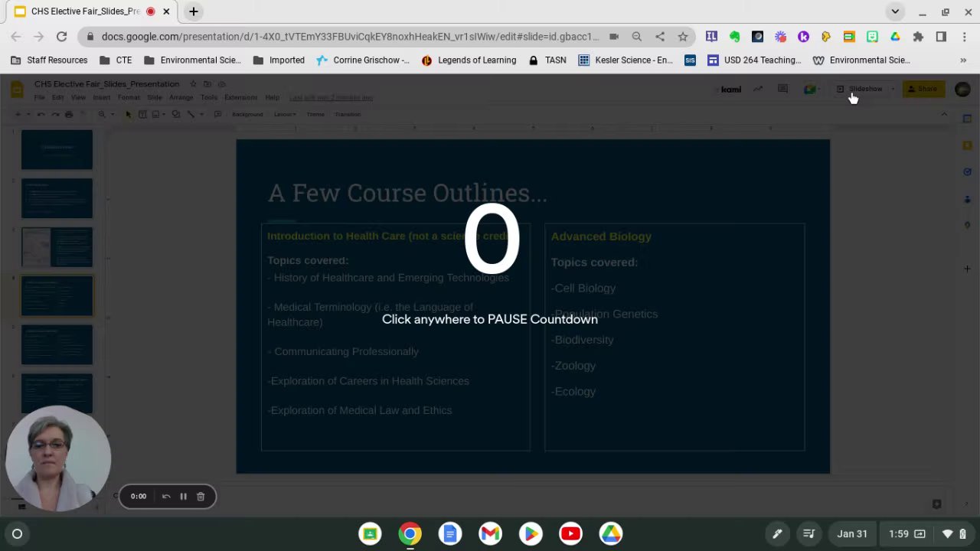Click the insert image tool
980x551 pixels.
[x=156, y=114]
